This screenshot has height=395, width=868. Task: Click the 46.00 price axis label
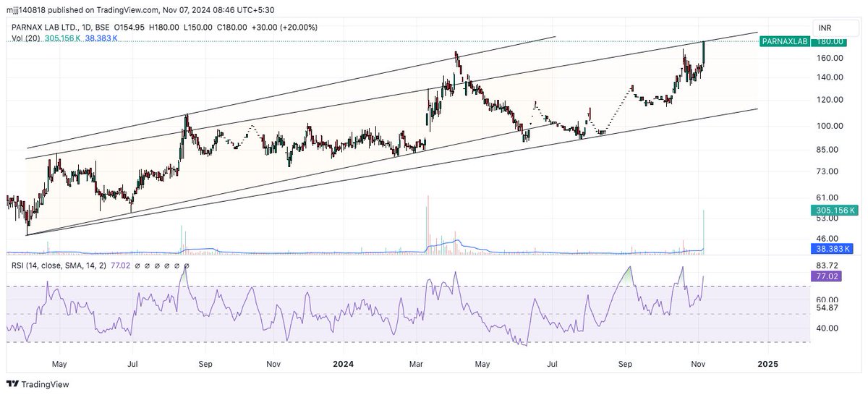point(828,238)
